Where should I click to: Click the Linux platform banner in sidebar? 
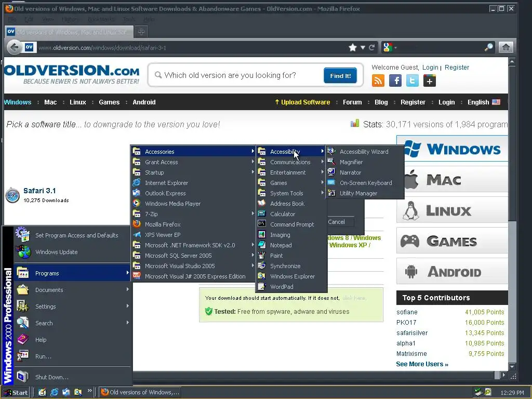[x=452, y=210]
